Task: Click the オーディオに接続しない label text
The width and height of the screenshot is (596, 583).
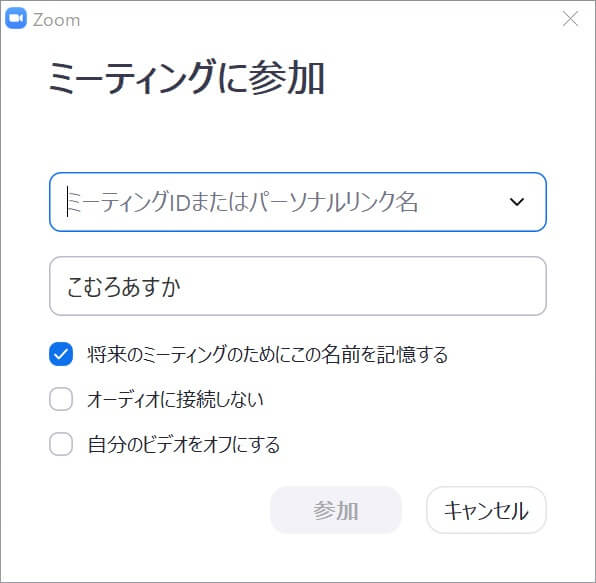Action: pyautogui.click(x=175, y=399)
